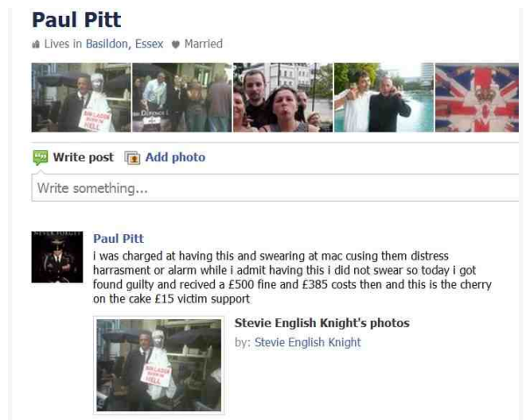Click the Married relationship status text

click(x=203, y=44)
